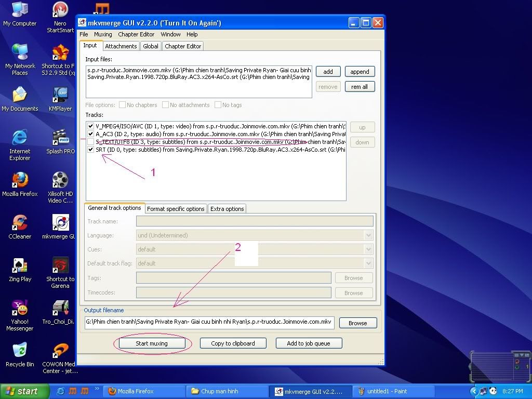Switch to Chup man hinh taskbar folder

point(228,391)
